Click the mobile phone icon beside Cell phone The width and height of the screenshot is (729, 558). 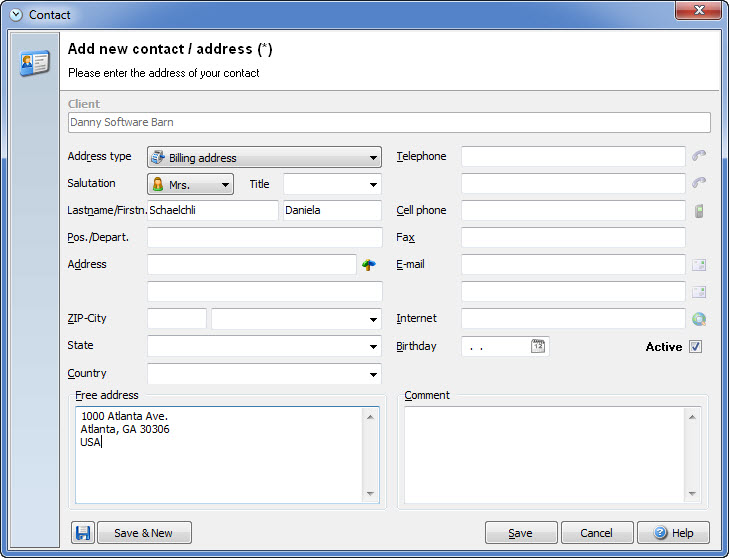(x=699, y=211)
